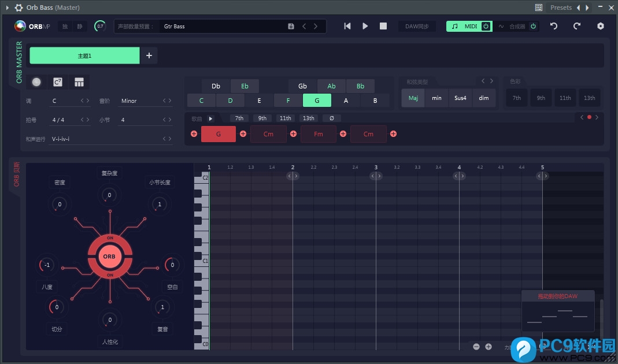Toggle the DAW sync button
618x364 pixels.
tap(417, 27)
